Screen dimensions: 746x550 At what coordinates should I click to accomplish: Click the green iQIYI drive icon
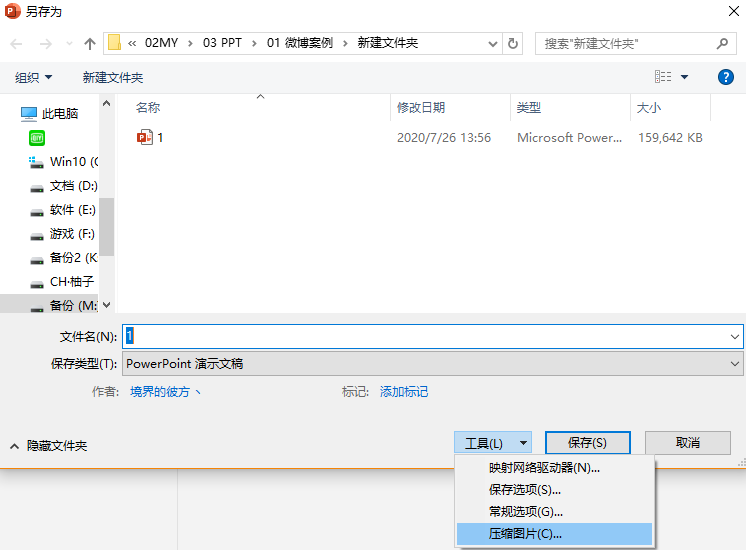click(x=37, y=138)
